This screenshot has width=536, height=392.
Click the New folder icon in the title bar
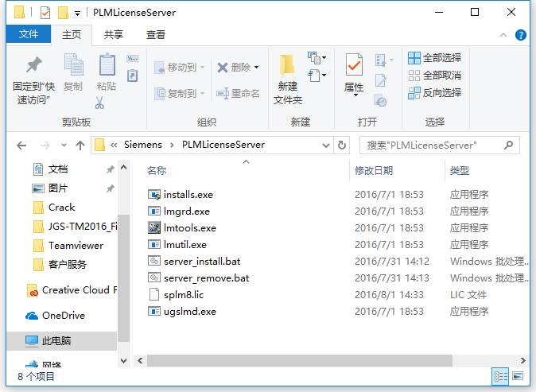63,13
